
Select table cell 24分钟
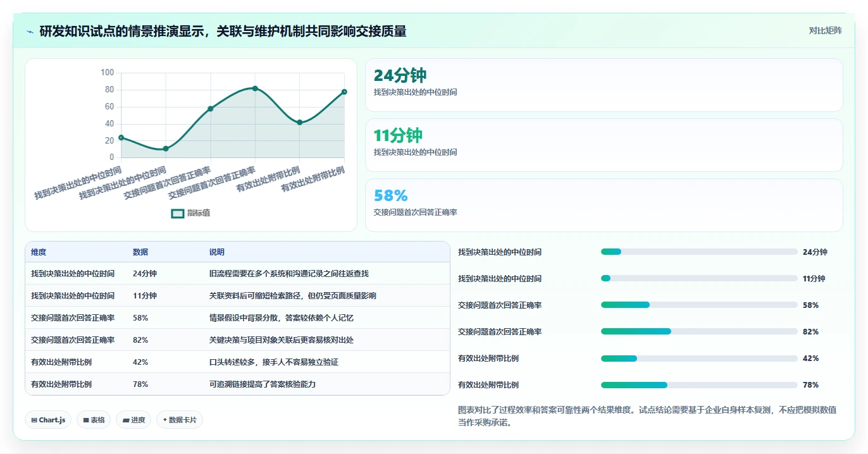coord(145,274)
